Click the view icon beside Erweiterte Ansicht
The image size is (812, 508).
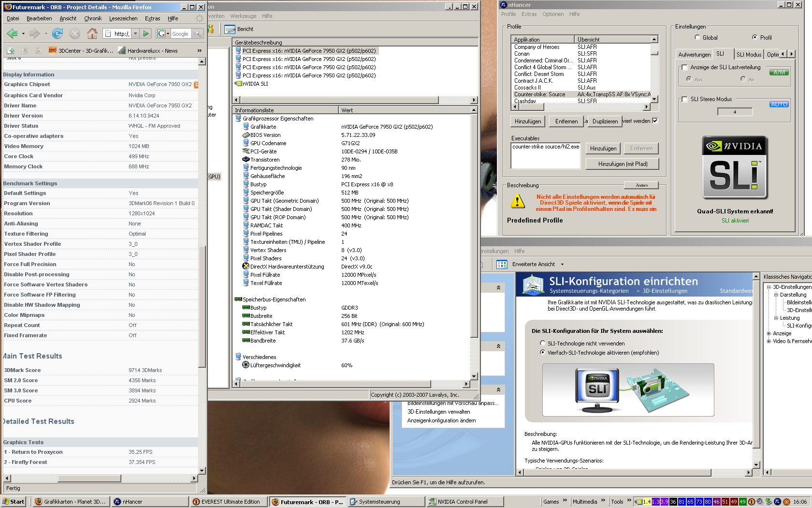click(x=502, y=264)
